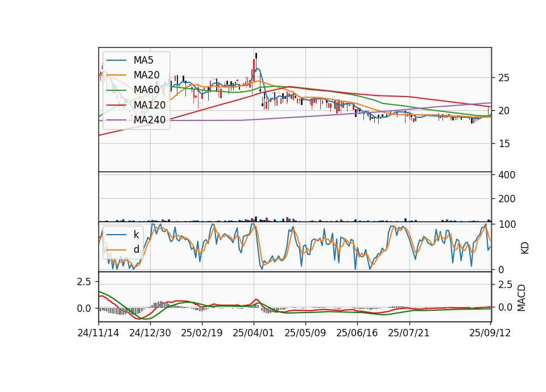Click the date label 25/09/12
Screen dimensions: 546x392
[x=490, y=333]
